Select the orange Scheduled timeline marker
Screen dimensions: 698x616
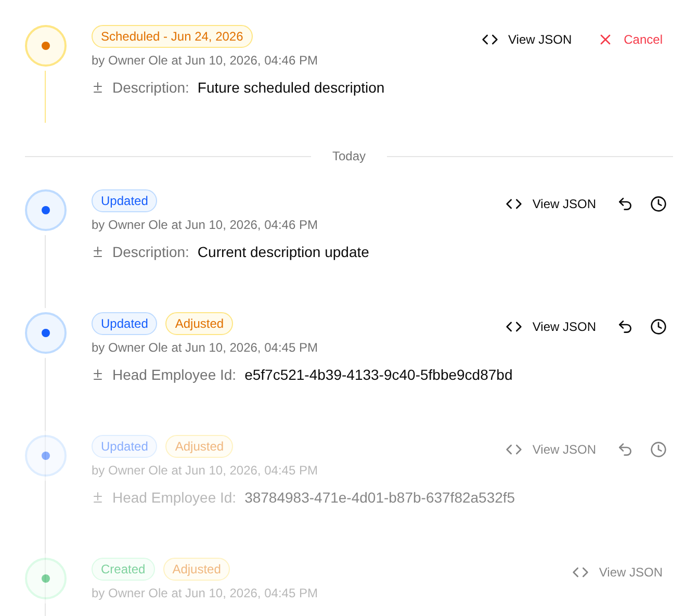coord(46,46)
